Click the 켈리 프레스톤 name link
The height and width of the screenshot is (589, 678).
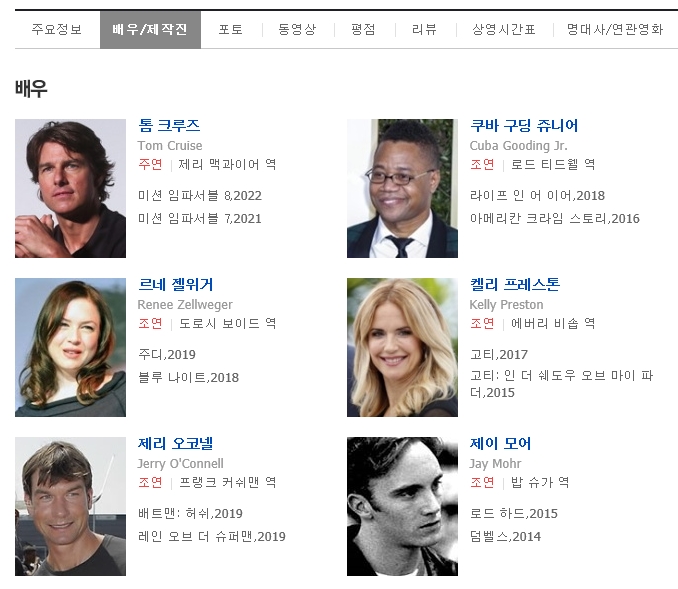(x=515, y=285)
